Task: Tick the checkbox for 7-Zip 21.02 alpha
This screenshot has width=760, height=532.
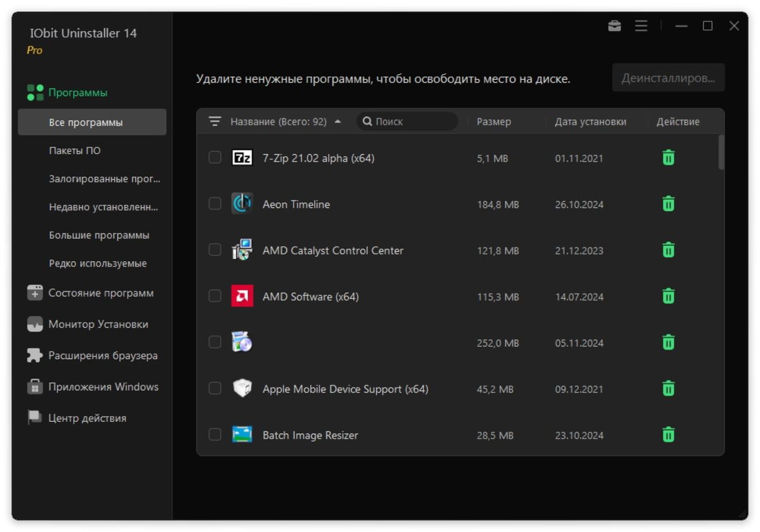Action: click(215, 158)
